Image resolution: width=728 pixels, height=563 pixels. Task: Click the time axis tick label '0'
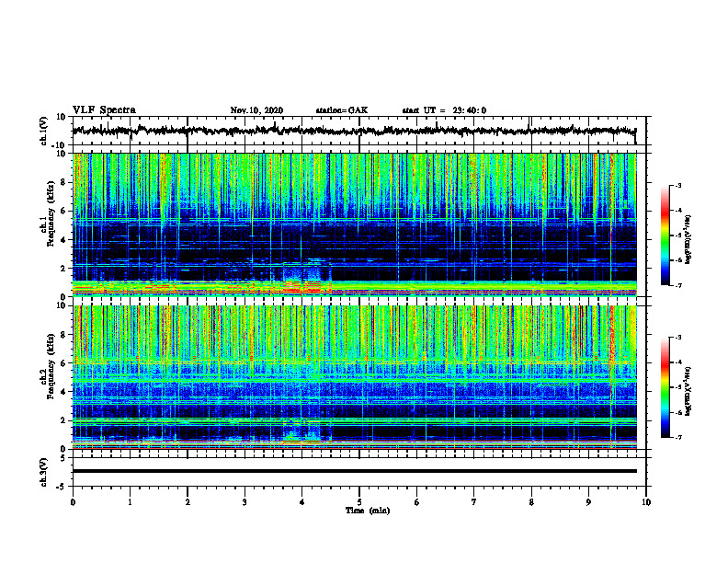click(x=73, y=502)
